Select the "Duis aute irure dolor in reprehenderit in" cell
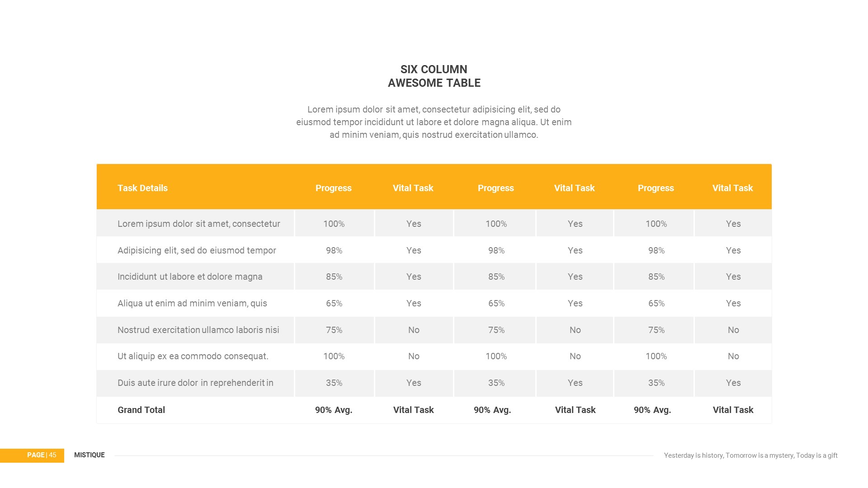The width and height of the screenshot is (868, 488). (195, 383)
